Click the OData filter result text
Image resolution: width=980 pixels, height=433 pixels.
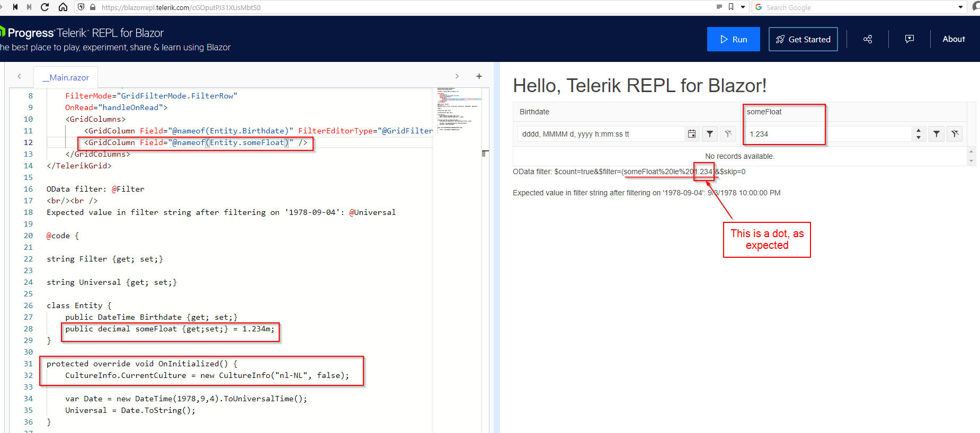629,172
